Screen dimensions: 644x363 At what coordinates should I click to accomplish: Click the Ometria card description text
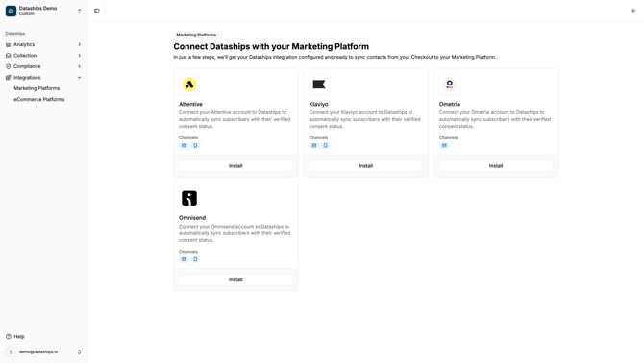coord(495,119)
